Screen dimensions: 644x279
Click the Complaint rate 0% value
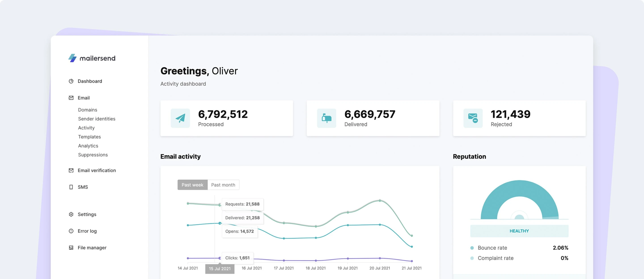point(564,258)
